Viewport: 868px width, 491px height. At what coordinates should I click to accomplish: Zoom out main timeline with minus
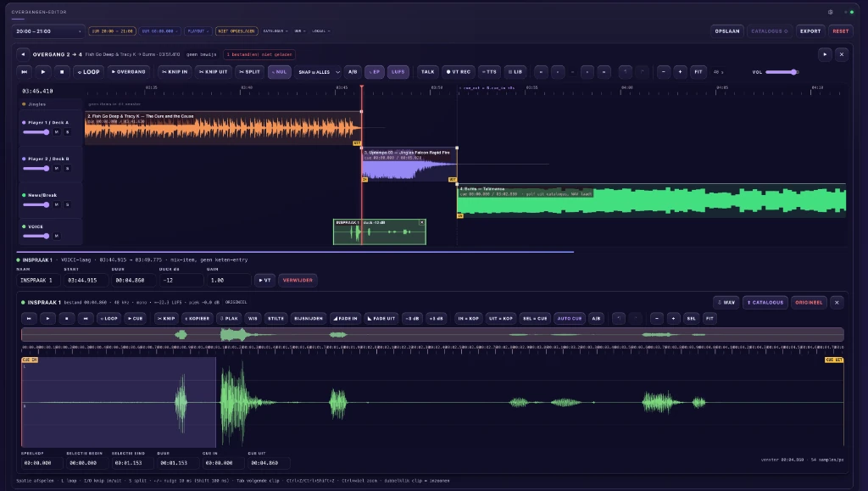coord(664,72)
